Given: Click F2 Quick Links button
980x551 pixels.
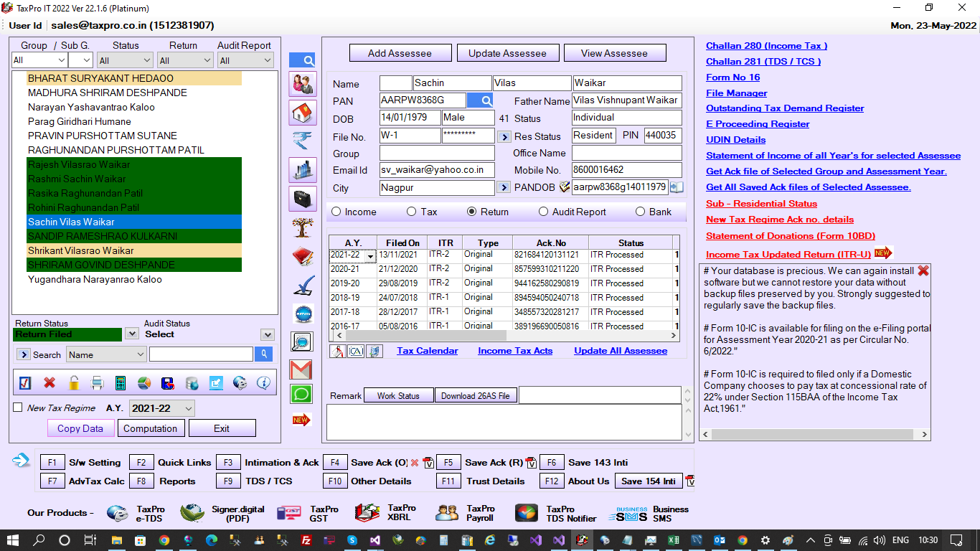Looking at the screenshot, I should [x=141, y=463].
